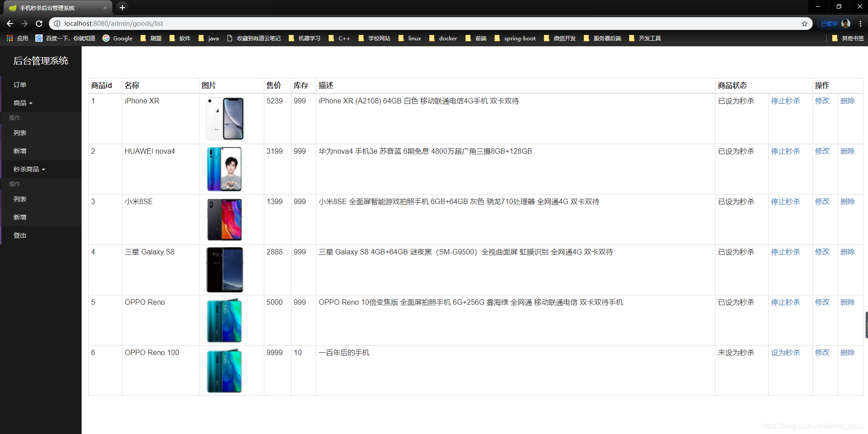Open the Chrome profile avatar
The width and height of the screenshot is (868, 434).
[846, 24]
